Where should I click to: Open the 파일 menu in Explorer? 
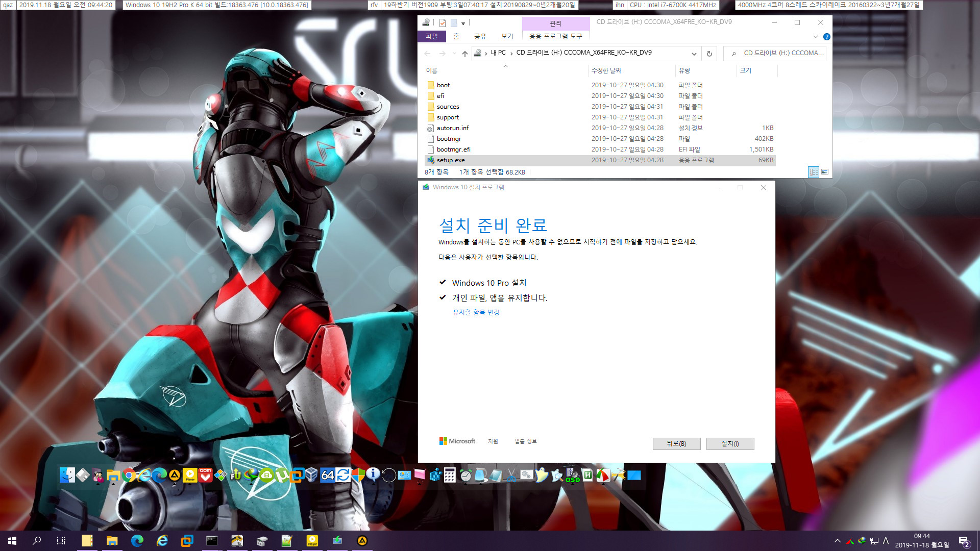tap(432, 36)
